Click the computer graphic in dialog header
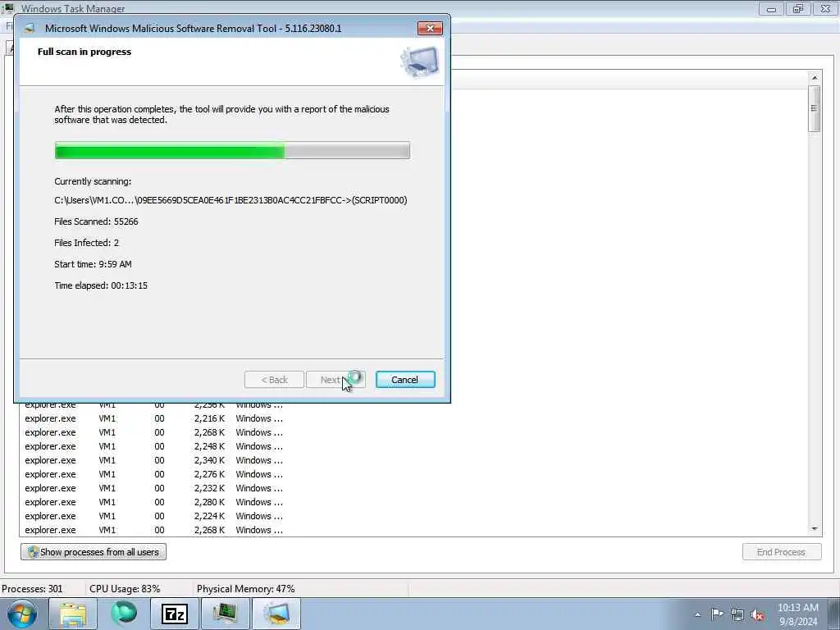This screenshot has height=630, width=840. tap(420, 62)
